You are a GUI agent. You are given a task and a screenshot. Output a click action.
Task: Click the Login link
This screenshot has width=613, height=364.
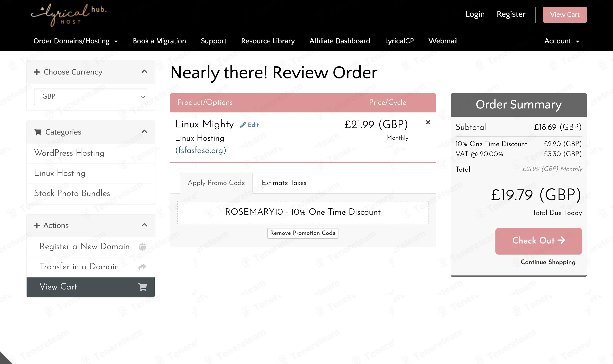(x=475, y=14)
